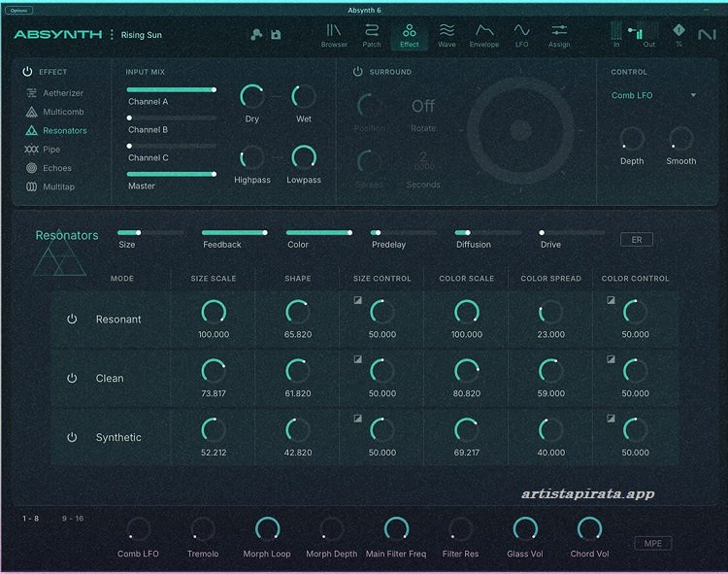Toggle power for the Clean resonator

point(72,378)
